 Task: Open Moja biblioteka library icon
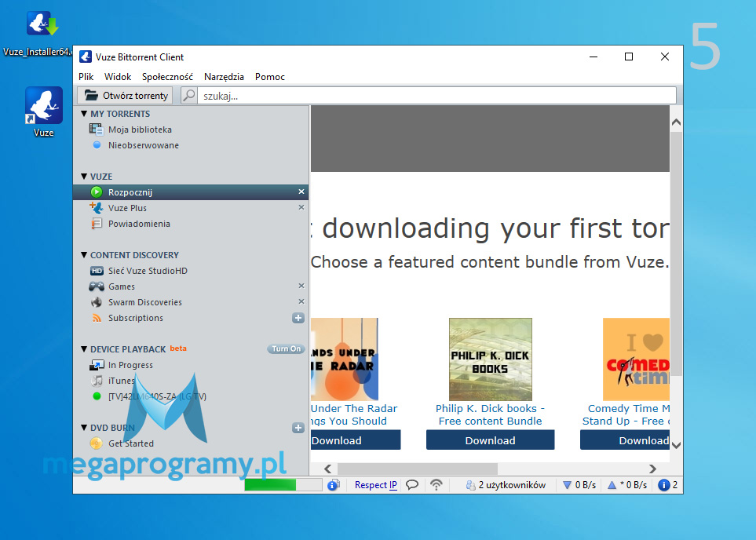click(x=96, y=130)
